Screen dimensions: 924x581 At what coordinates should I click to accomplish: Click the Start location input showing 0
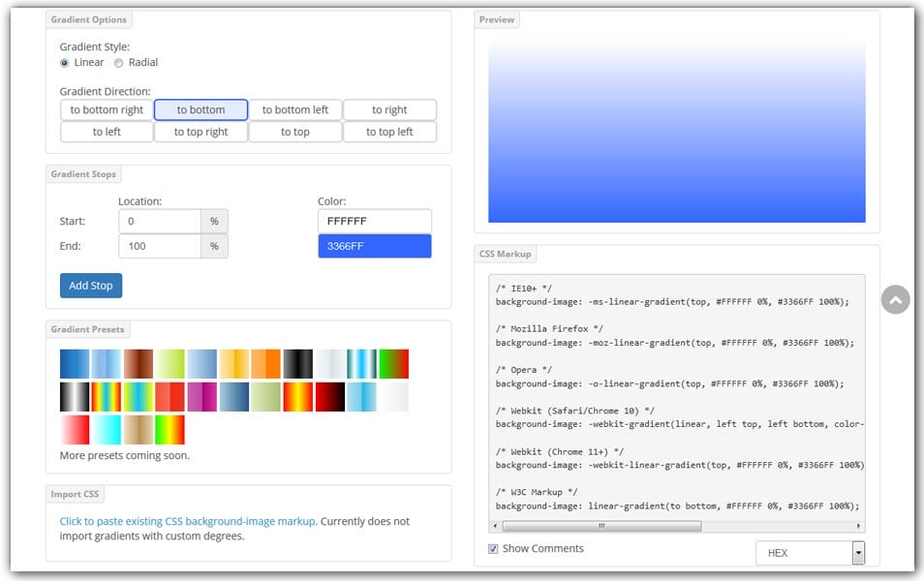tap(160, 221)
